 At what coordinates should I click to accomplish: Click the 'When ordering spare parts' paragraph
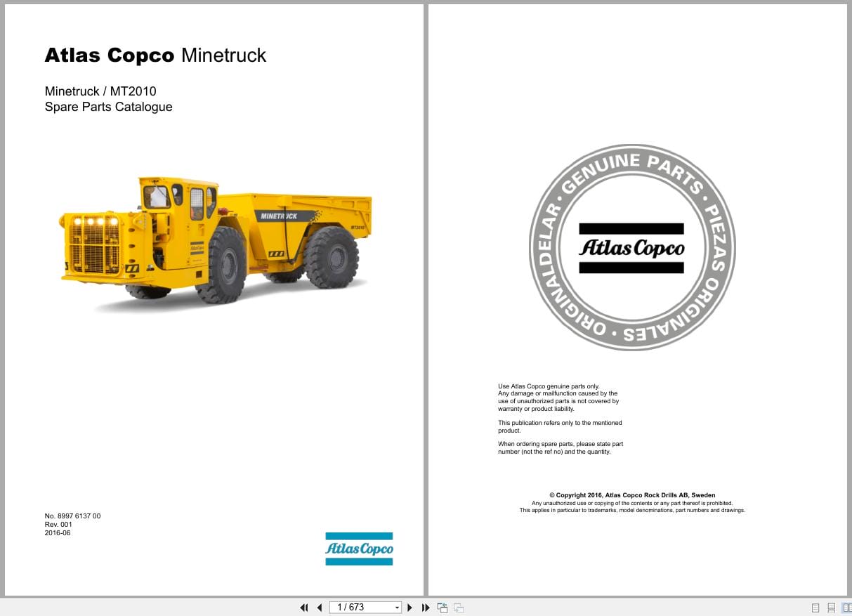(x=561, y=448)
